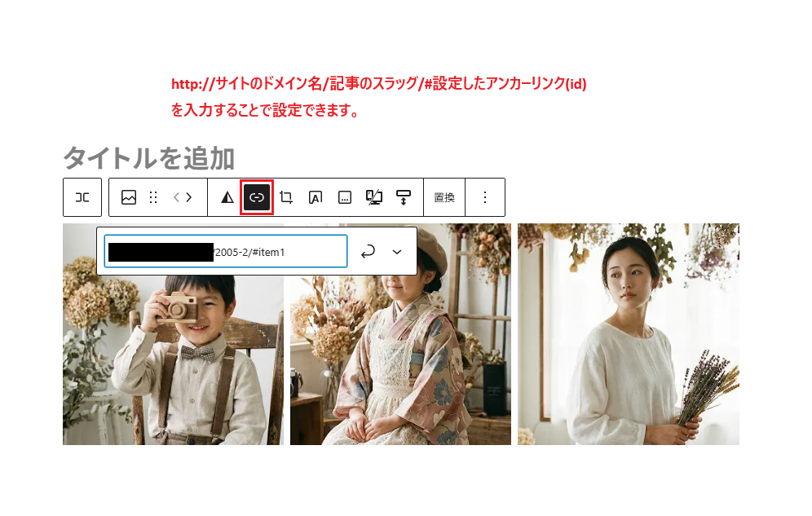812x516 pixels.
Task: Open the three-dot options menu
Action: click(485, 197)
